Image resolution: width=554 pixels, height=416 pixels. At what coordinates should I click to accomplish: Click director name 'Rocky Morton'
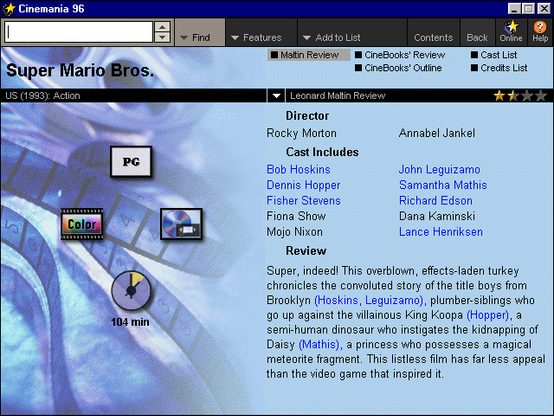coord(301,133)
